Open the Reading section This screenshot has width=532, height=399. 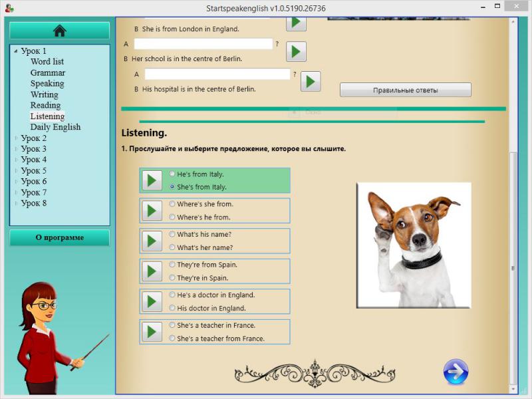click(45, 105)
